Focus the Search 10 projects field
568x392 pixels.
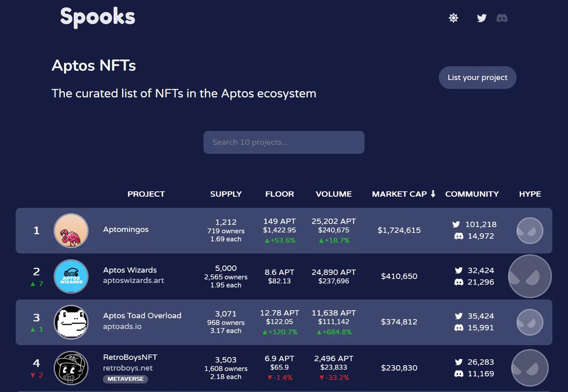coord(284,142)
